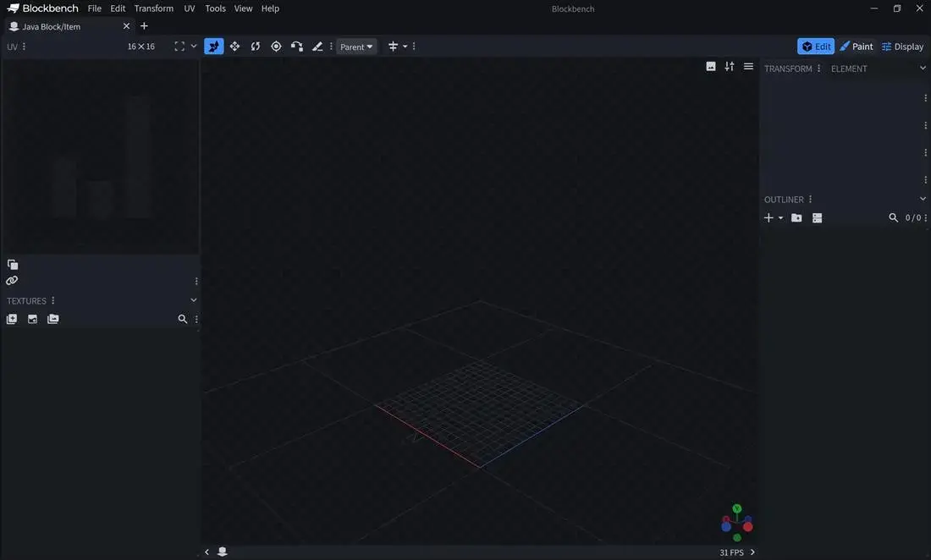Click the Texture Group folder icon
This screenshot has width=931, height=560.
coord(52,319)
